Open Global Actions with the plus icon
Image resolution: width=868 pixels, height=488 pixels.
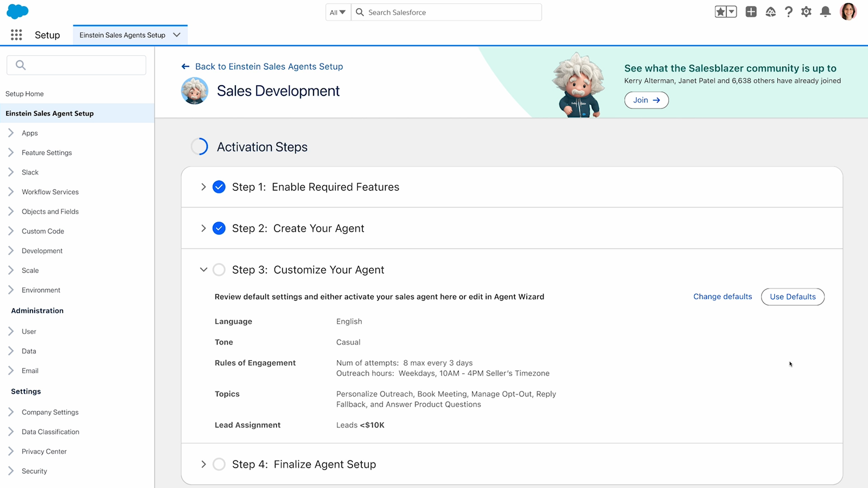(751, 11)
